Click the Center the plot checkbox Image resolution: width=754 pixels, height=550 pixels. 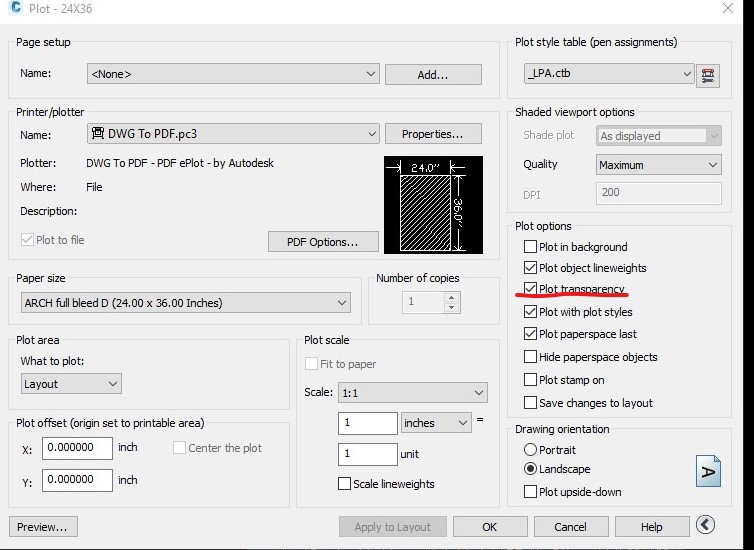click(179, 448)
